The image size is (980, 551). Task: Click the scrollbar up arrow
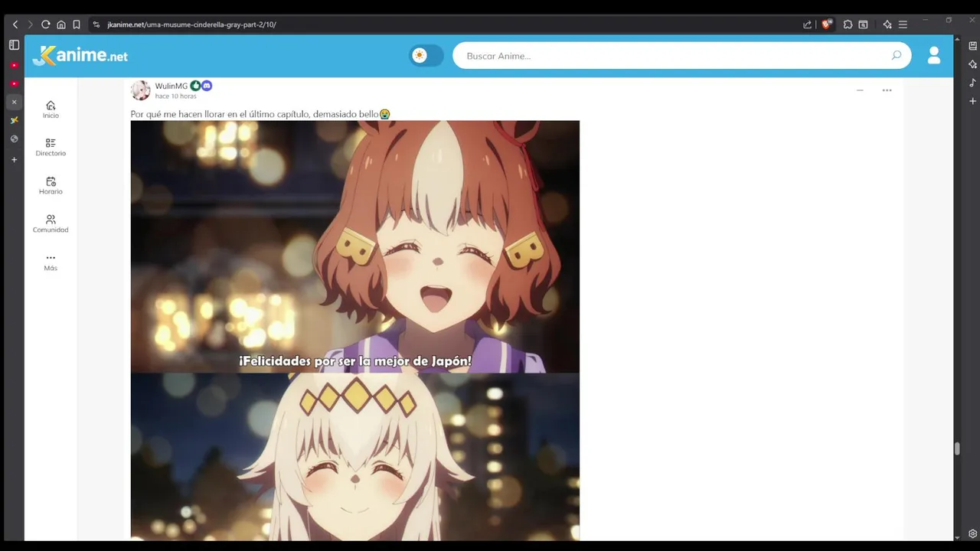pyautogui.click(x=957, y=38)
